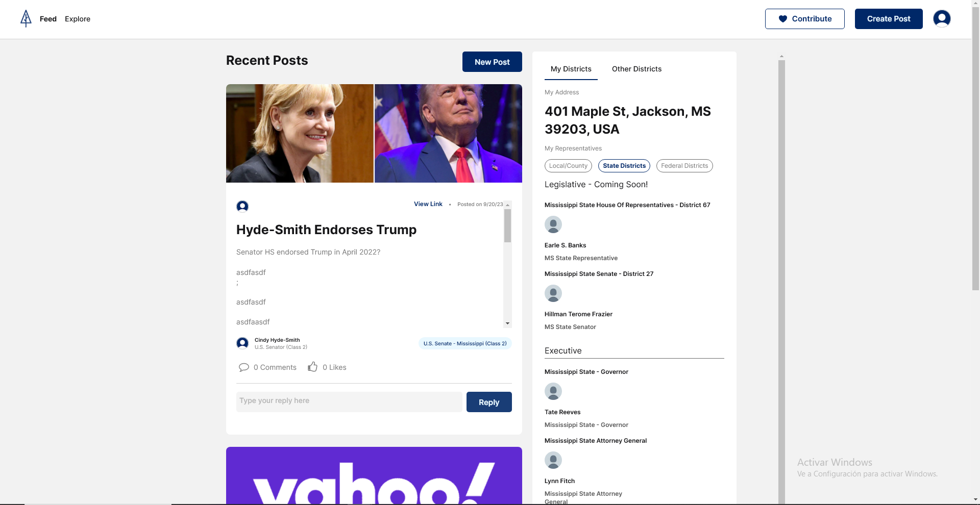Click the 401 Maple St address heading

click(x=628, y=120)
